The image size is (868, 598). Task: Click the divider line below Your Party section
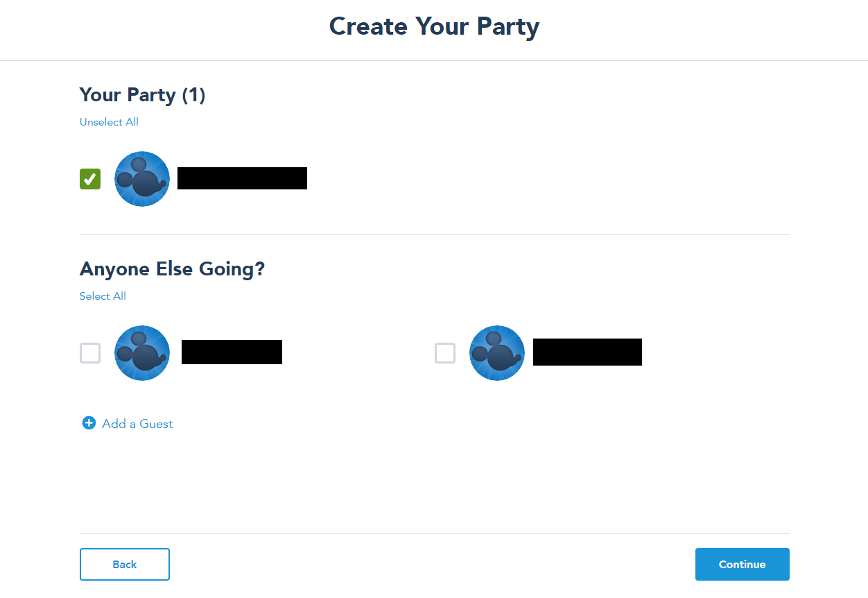tap(435, 235)
